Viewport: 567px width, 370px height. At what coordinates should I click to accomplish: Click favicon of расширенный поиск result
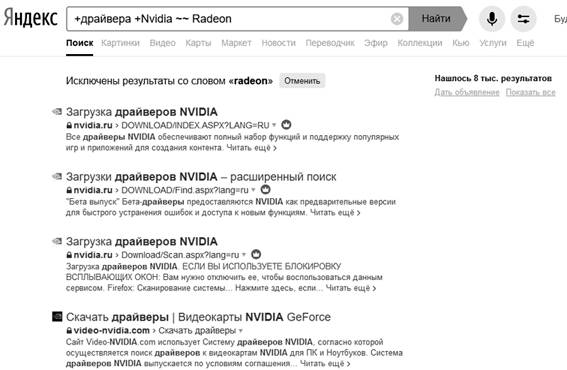(57, 176)
